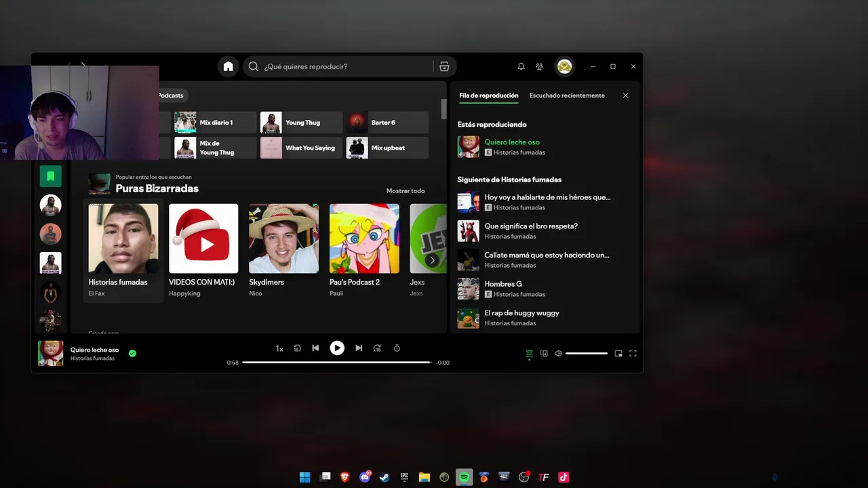The width and height of the screenshot is (868, 488).
Task: Open the Friend Activity icon
Action: tap(539, 66)
